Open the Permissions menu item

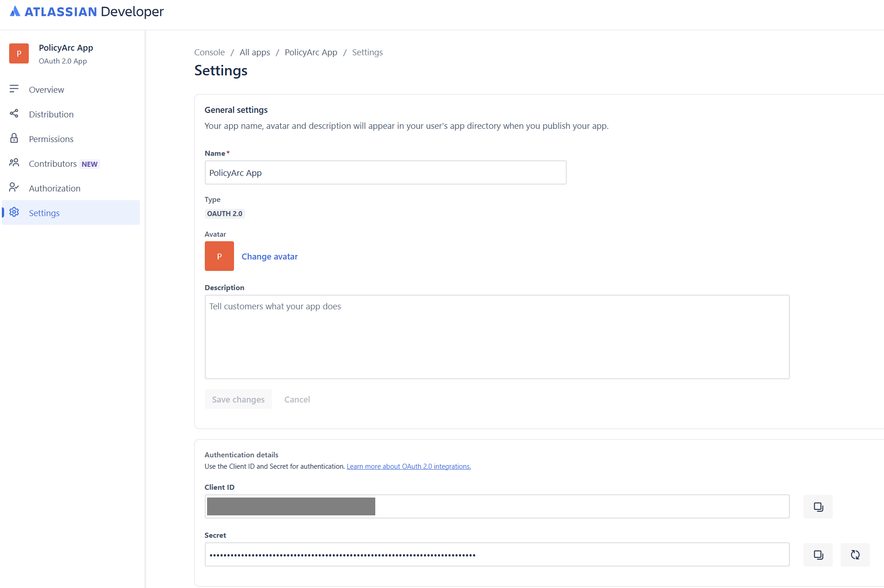[71, 139]
